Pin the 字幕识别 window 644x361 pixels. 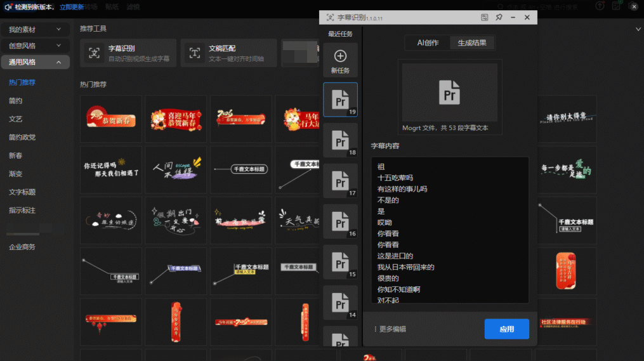click(499, 17)
